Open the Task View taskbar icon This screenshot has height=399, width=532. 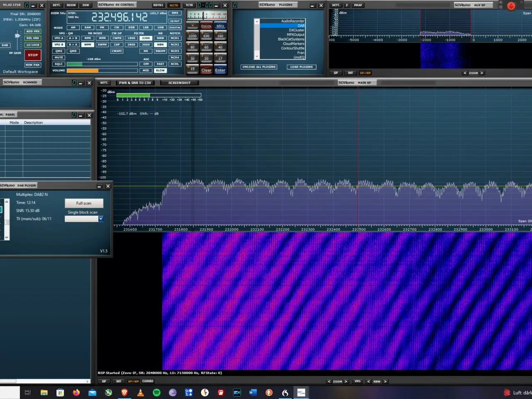point(27,392)
